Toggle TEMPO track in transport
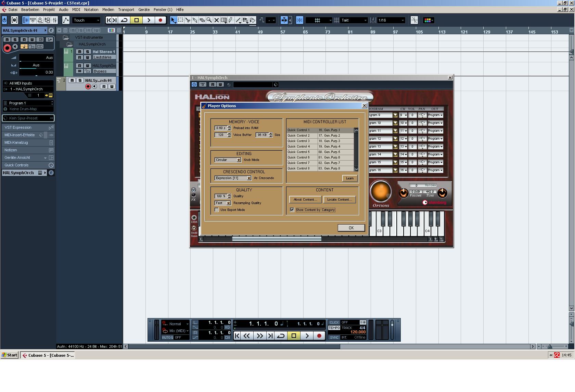This screenshot has height=392, width=575. coord(334,328)
